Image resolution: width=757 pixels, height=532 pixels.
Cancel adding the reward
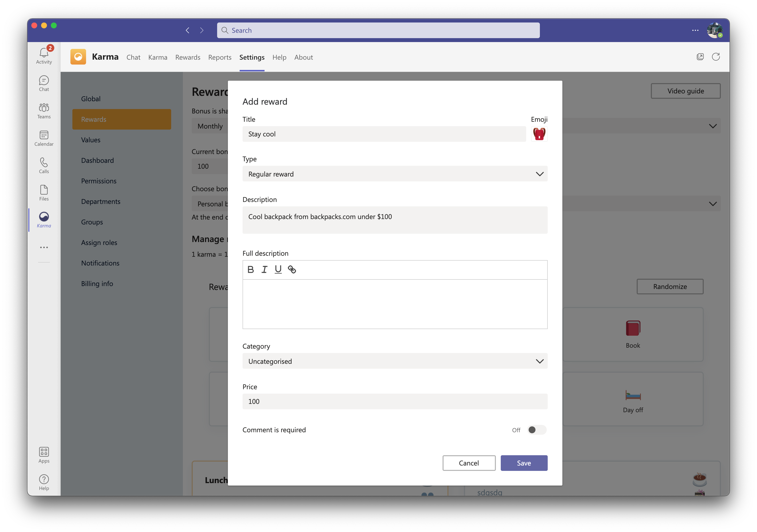pyautogui.click(x=468, y=463)
